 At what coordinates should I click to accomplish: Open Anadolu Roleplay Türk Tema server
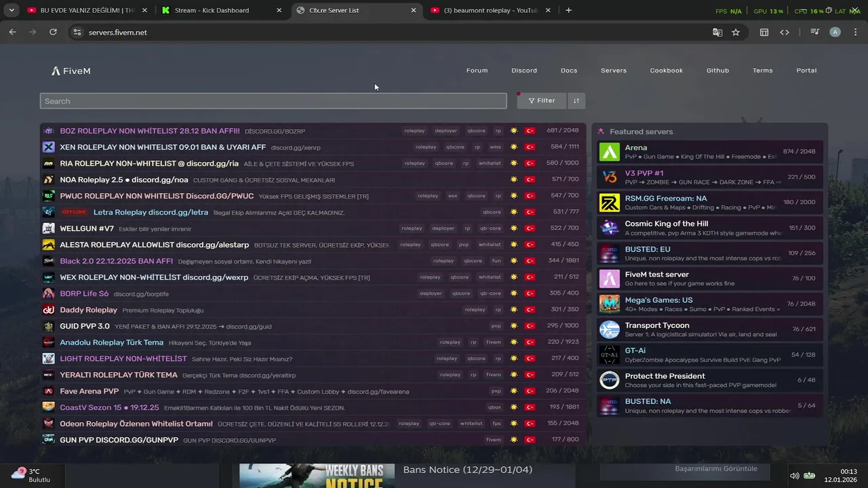pyautogui.click(x=313, y=342)
